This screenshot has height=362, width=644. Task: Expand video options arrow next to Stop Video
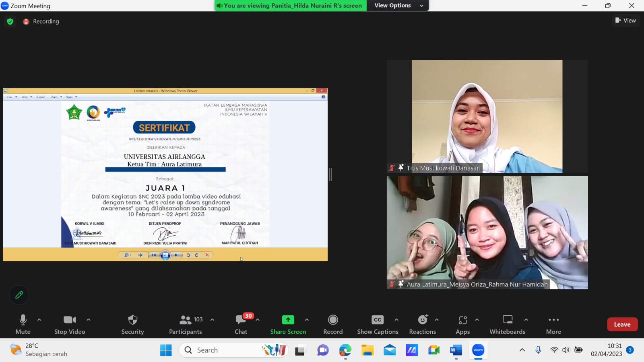click(89, 320)
